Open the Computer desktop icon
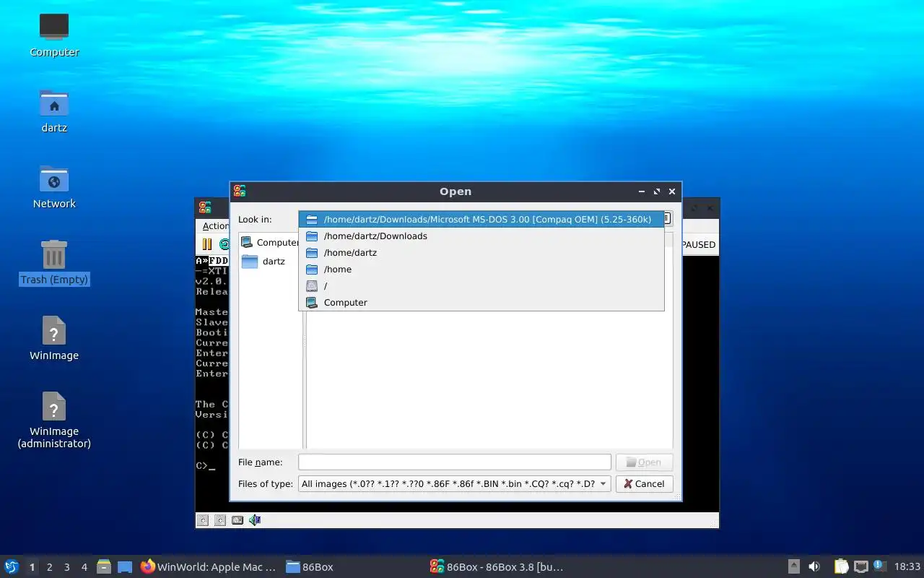Viewport: 924px width, 578px height. click(54, 35)
